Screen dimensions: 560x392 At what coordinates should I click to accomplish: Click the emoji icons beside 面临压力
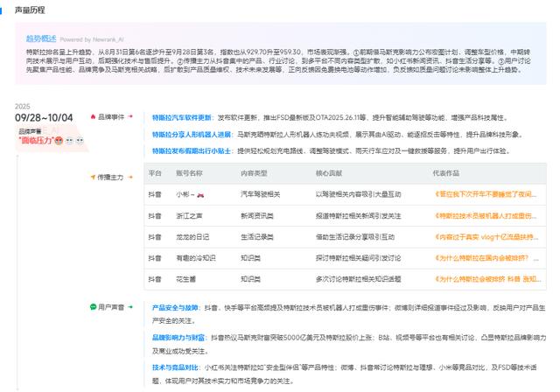click(72, 140)
